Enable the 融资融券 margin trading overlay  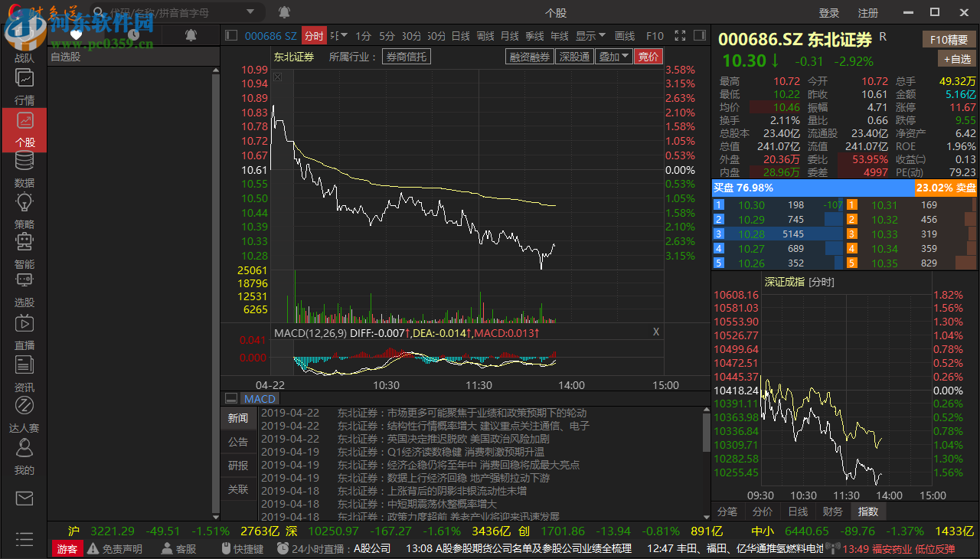[x=529, y=56]
